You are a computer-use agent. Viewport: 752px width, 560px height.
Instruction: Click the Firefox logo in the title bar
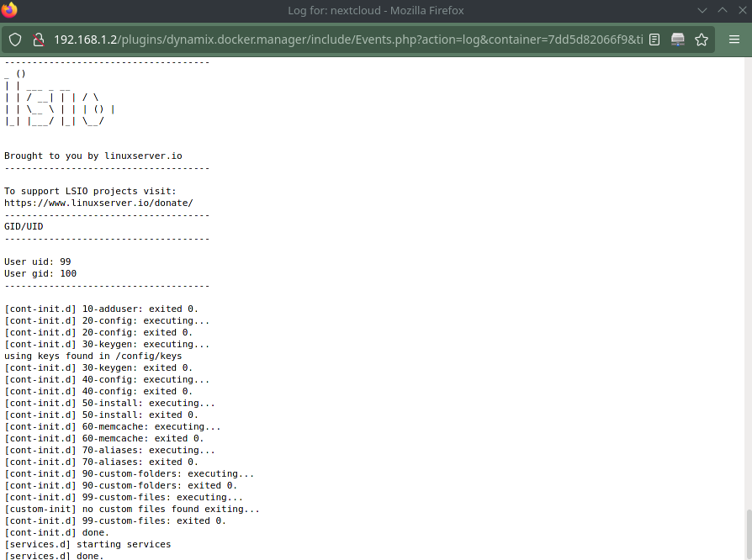tap(9, 9)
